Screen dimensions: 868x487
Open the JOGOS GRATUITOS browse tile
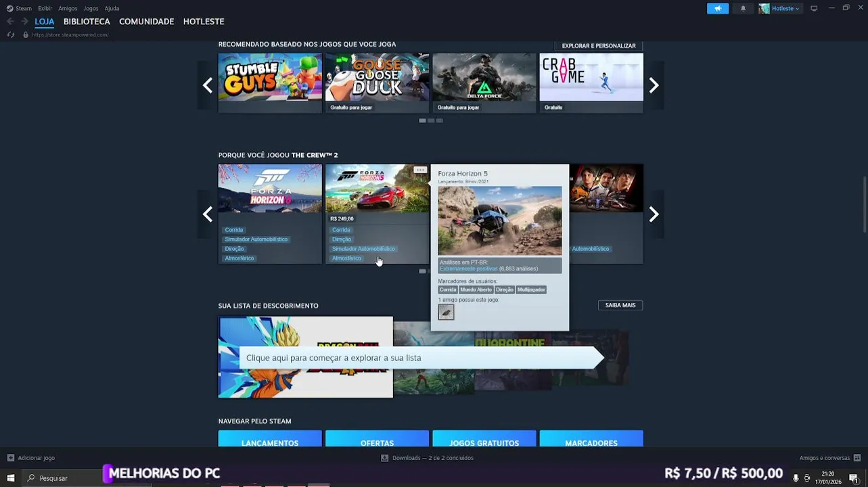pos(484,440)
